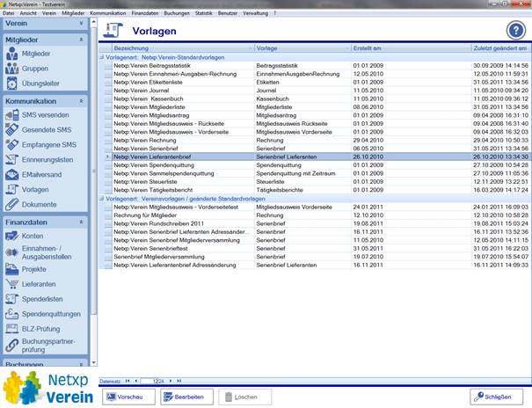The width and height of the screenshot is (532, 408).
Task: Open the Statistik menu
Action: click(x=204, y=13)
